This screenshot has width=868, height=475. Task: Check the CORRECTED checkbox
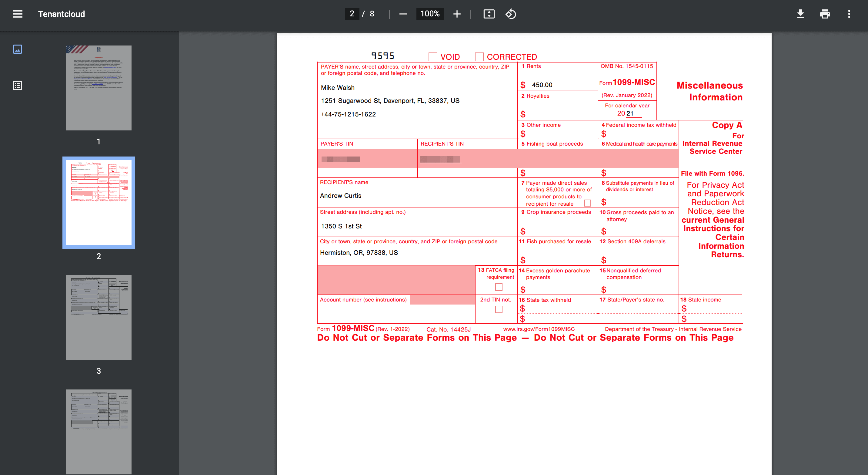pyautogui.click(x=479, y=57)
